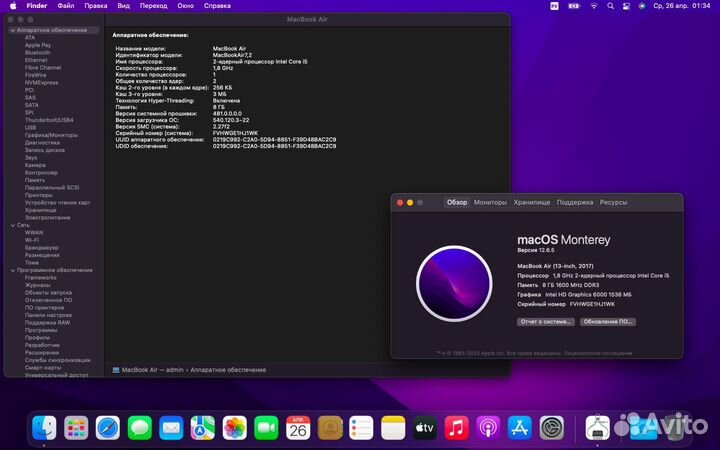Screen dimensions: 720x450
Task: Launch FaceTime from the Dock
Action: click(266, 428)
